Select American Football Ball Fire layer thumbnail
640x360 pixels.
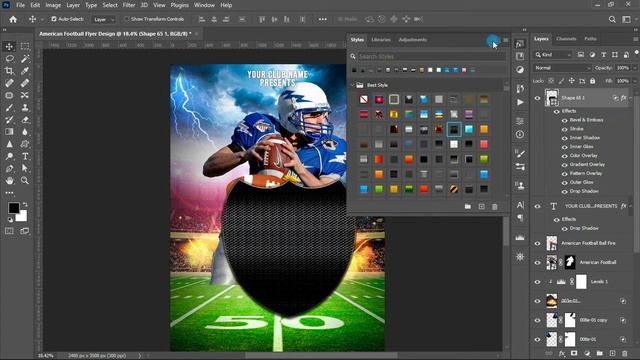point(551,243)
